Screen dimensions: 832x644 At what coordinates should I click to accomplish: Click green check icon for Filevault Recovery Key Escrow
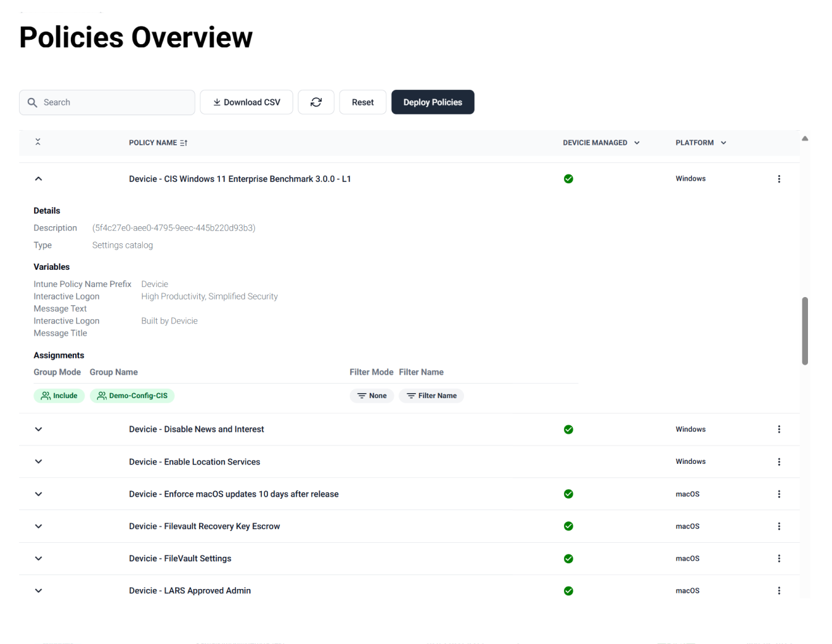click(568, 526)
